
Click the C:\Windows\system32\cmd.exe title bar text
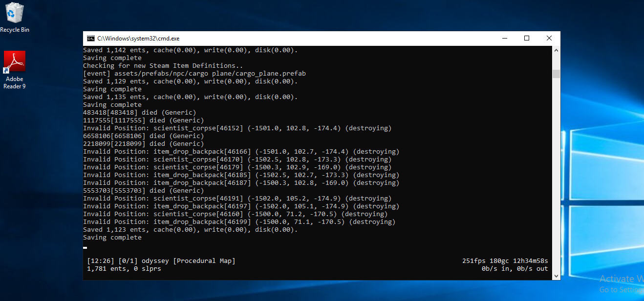138,39
